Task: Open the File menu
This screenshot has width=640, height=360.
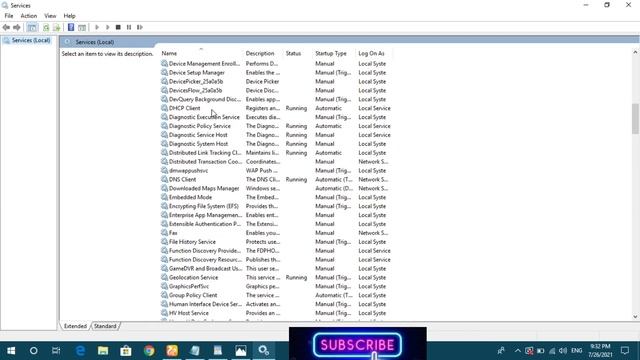Action: click(x=9, y=16)
